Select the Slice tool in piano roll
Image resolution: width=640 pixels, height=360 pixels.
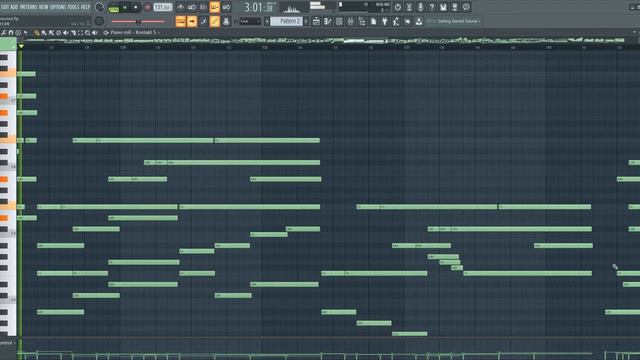pyautogui.click(x=73, y=33)
